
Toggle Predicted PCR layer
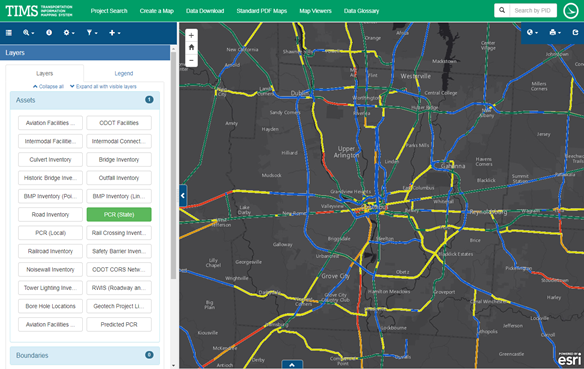(x=119, y=324)
